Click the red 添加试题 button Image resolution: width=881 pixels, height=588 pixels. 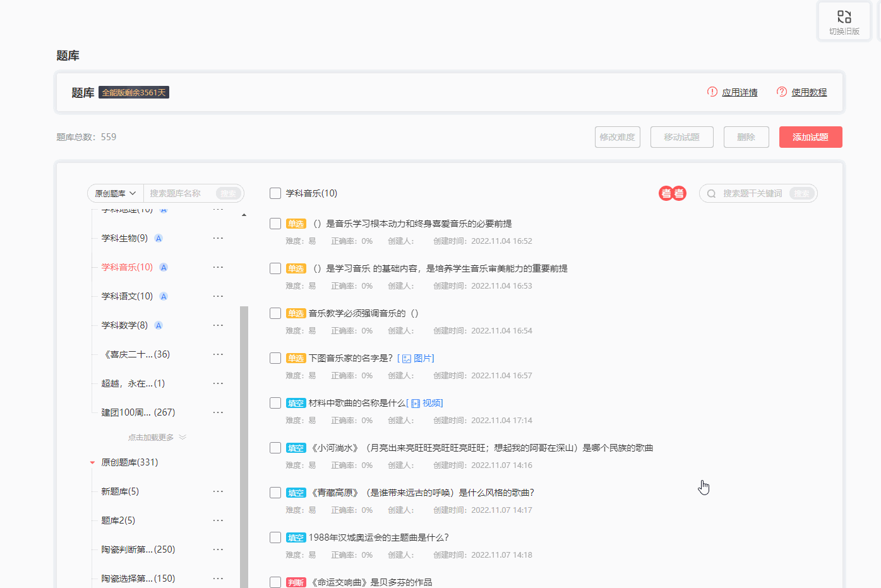[810, 137]
